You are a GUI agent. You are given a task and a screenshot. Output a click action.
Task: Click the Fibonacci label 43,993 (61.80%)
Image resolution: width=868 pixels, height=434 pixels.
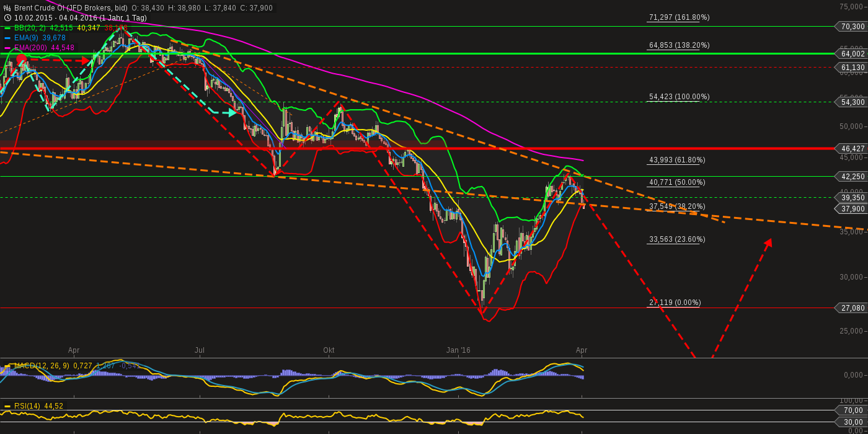pyautogui.click(x=677, y=160)
